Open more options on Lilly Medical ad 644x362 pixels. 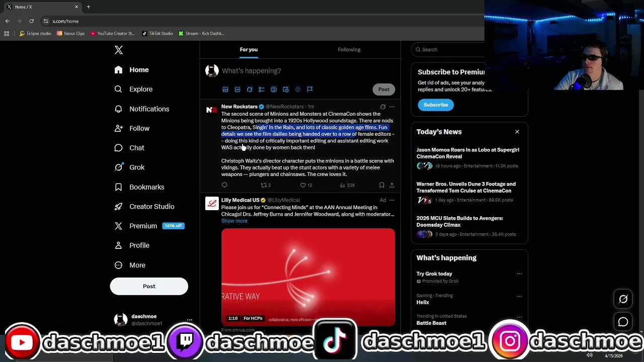392,200
